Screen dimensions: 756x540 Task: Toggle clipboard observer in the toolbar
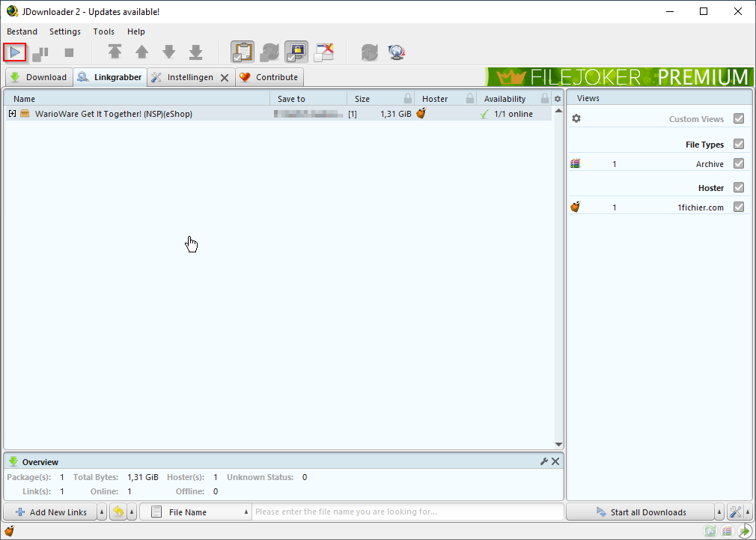pos(243,52)
